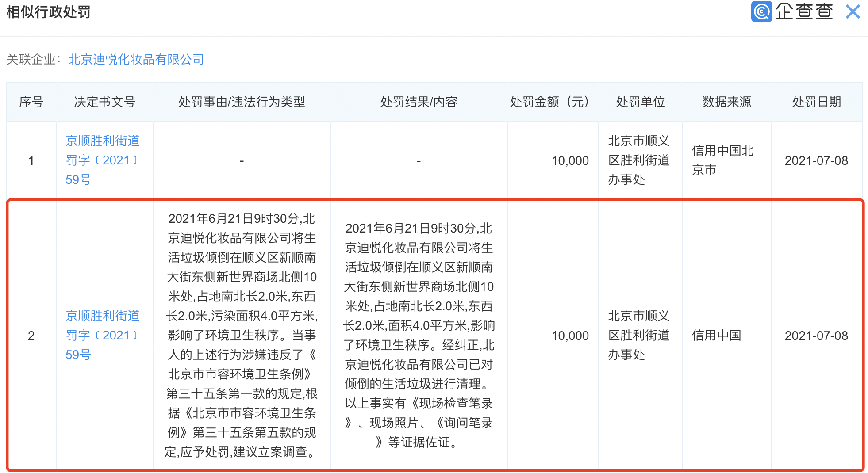The width and height of the screenshot is (868, 473).
Task: Click row 1 penalty amount 10,000
Action: pyautogui.click(x=570, y=160)
